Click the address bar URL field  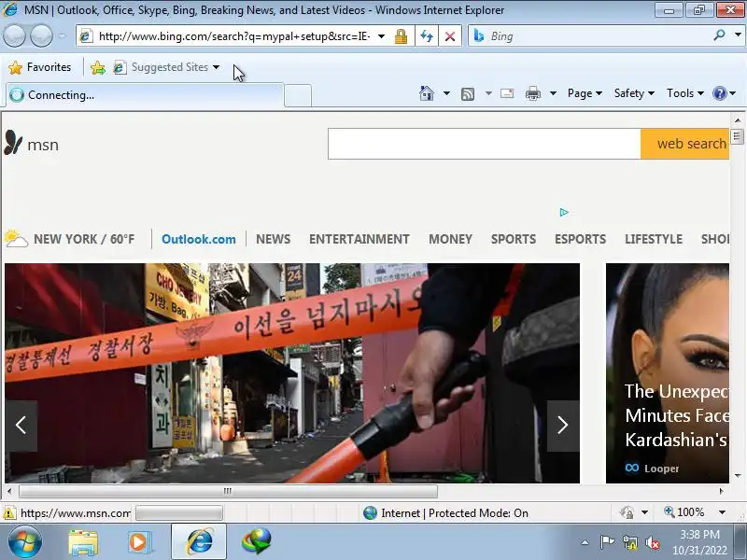point(234,36)
